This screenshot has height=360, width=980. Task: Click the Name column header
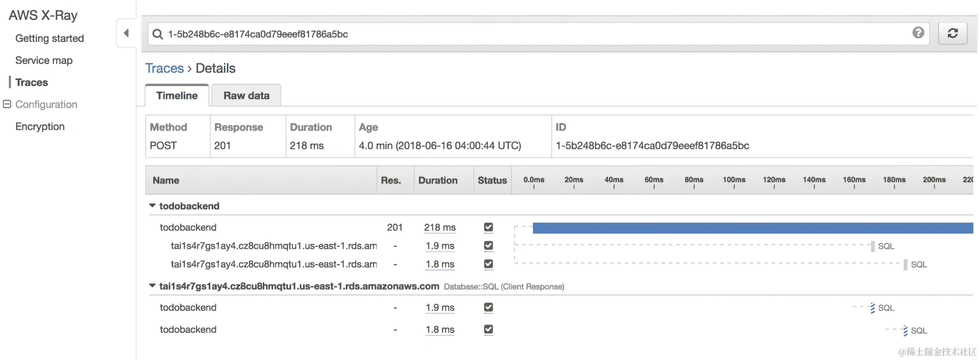166,180
